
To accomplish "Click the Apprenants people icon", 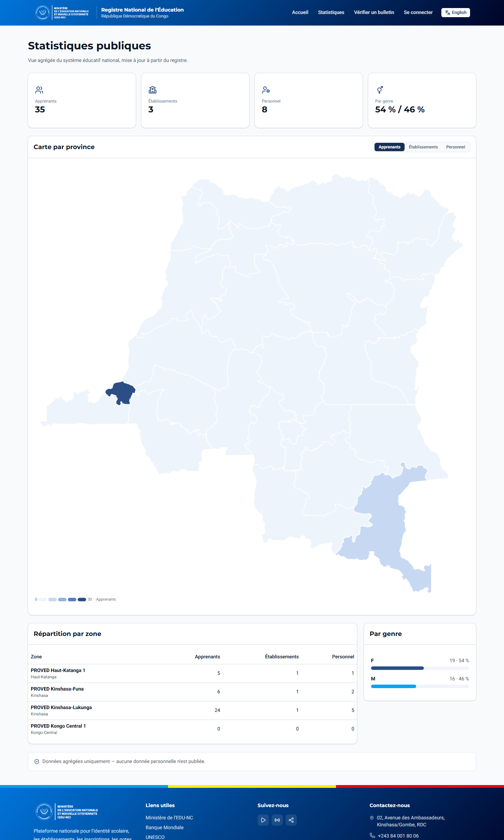I will pyautogui.click(x=39, y=90).
